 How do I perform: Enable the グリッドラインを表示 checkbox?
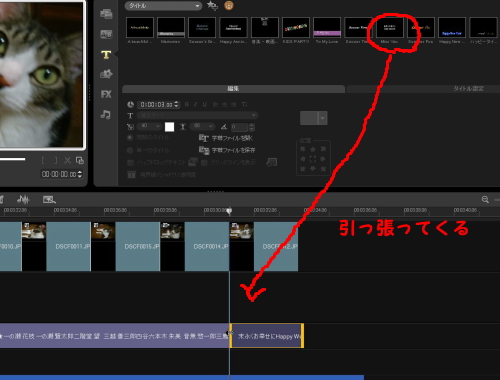204,163
